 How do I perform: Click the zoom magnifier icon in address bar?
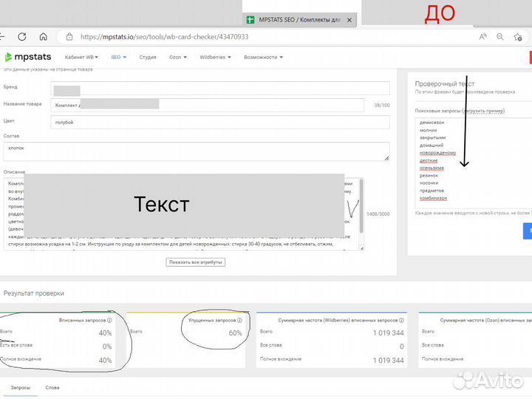pos(499,37)
